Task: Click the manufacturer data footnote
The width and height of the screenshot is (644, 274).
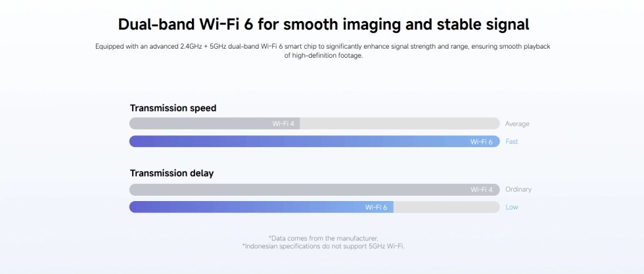Action: [323, 238]
